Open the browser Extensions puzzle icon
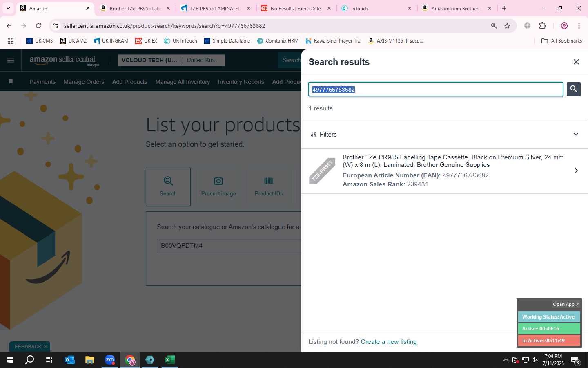Image resolution: width=588 pixels, height=368 pixels. tap(542, 26)
